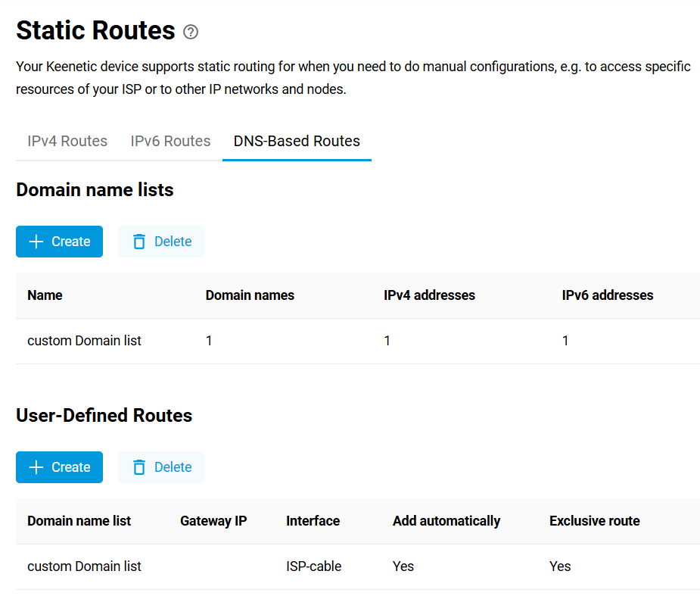Select the DNS-Based Routes tab
Image resolution: width=700 pixels, height=596 pixels.
point(297,141)
